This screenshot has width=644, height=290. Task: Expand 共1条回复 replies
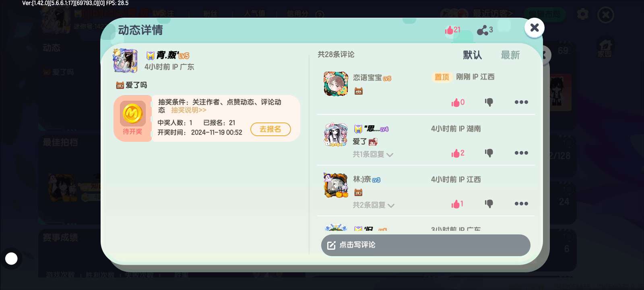(x=373, y=154)
